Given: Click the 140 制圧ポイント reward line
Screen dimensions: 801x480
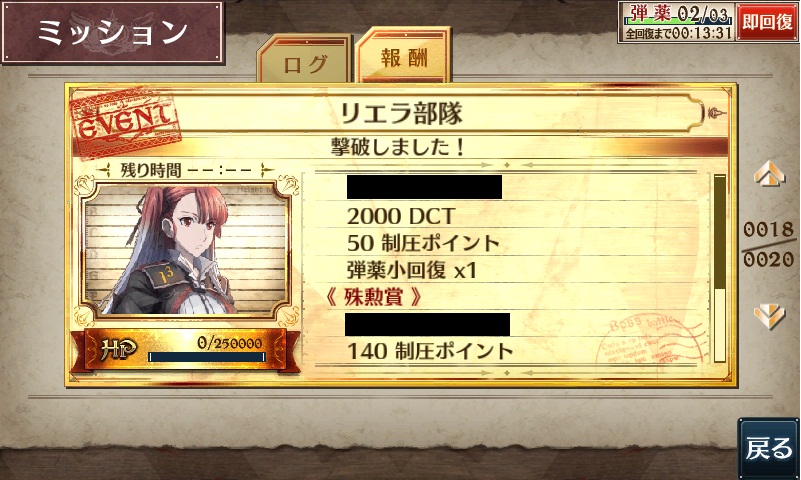Looking at the screenshot, I should [430, 351].
